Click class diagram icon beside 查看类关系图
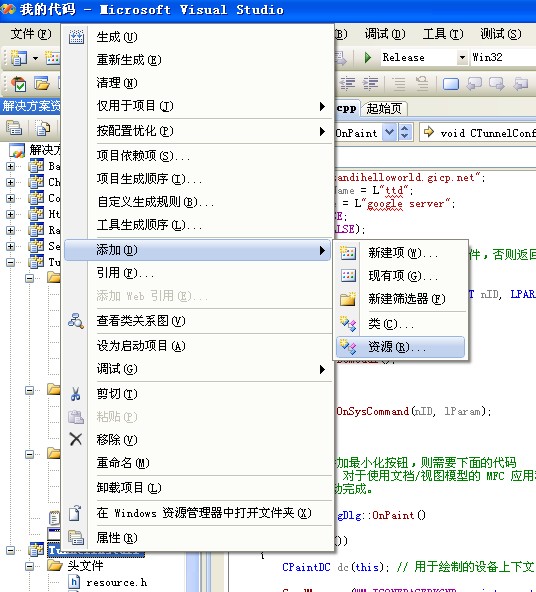 point(76,321)
